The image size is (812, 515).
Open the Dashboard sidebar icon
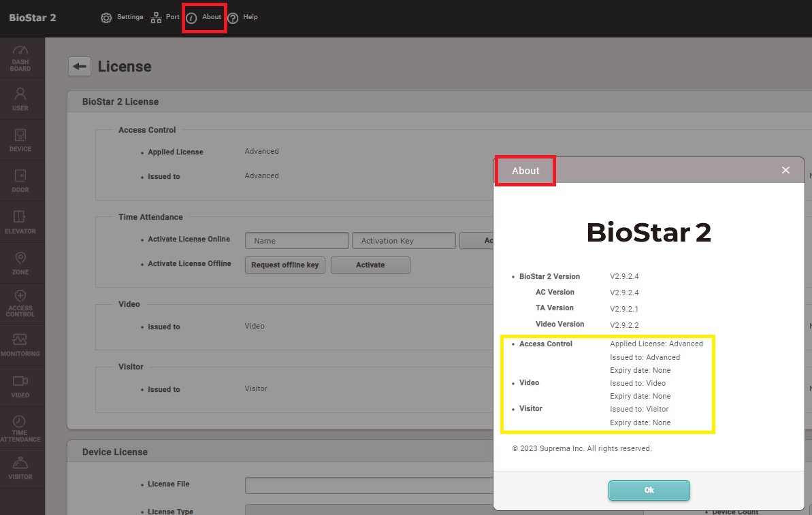[x=20, y=58]
